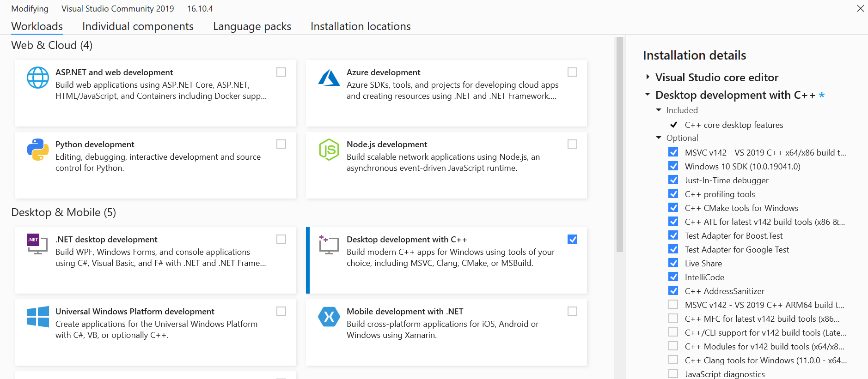The width and height of the screenshot is (868, 379).
Task: Click the Azure development logo icon
Action: pos(329,78)
